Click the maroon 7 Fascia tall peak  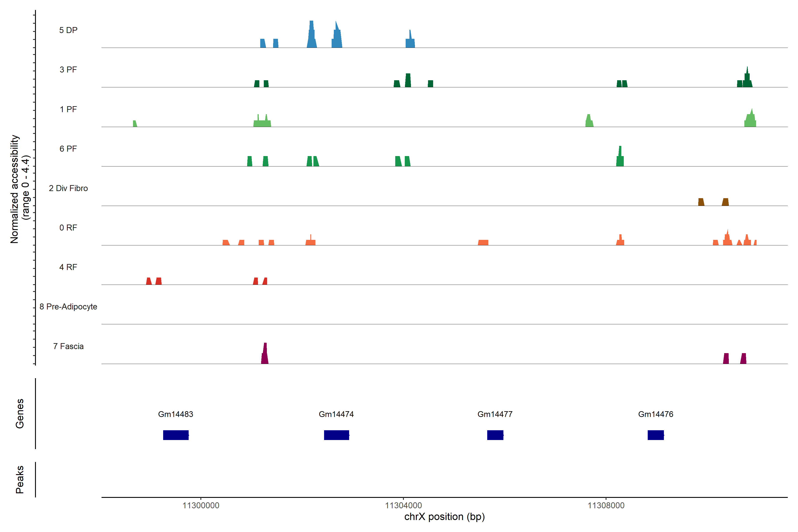click(265, 354)
